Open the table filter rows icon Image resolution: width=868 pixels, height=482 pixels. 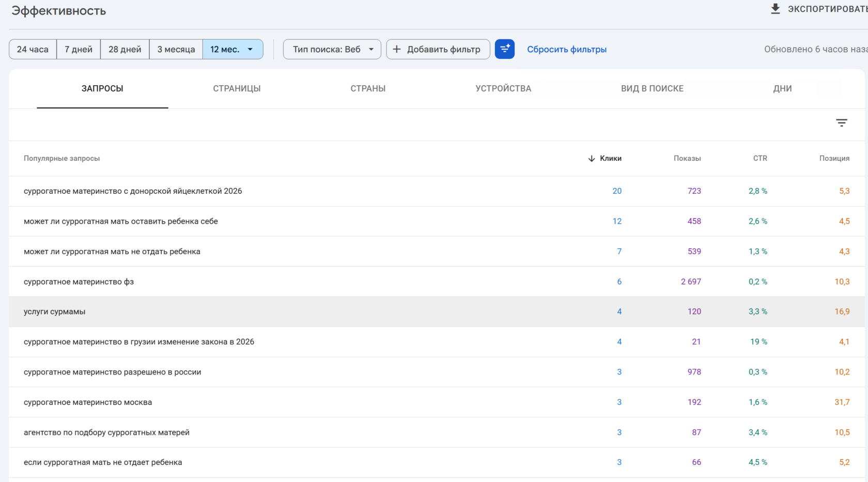[x=842, y=122]
